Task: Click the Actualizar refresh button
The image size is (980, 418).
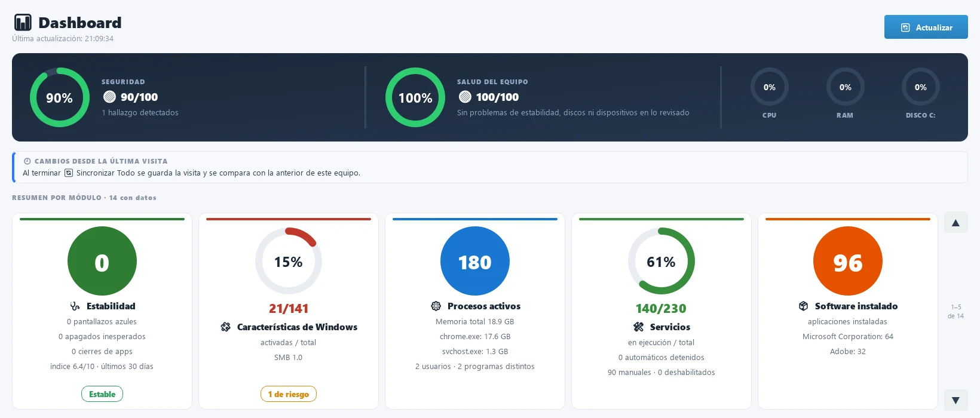Action: tap(926, 27)
